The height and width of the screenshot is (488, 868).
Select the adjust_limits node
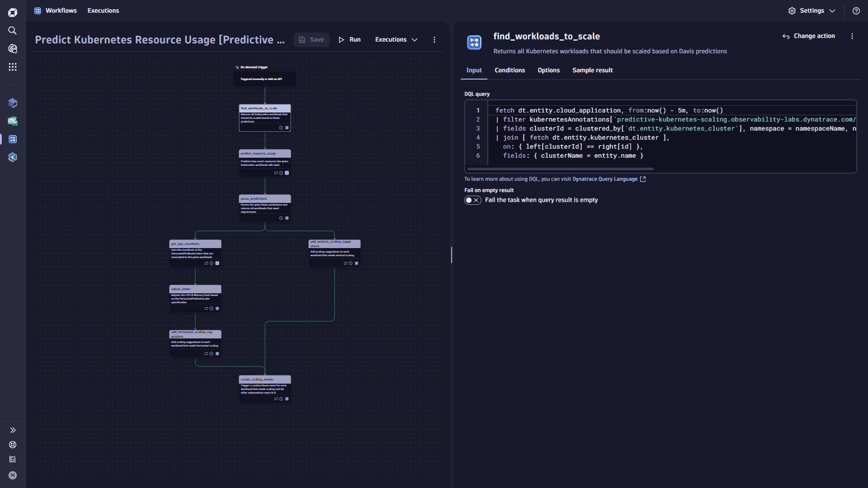195,299
